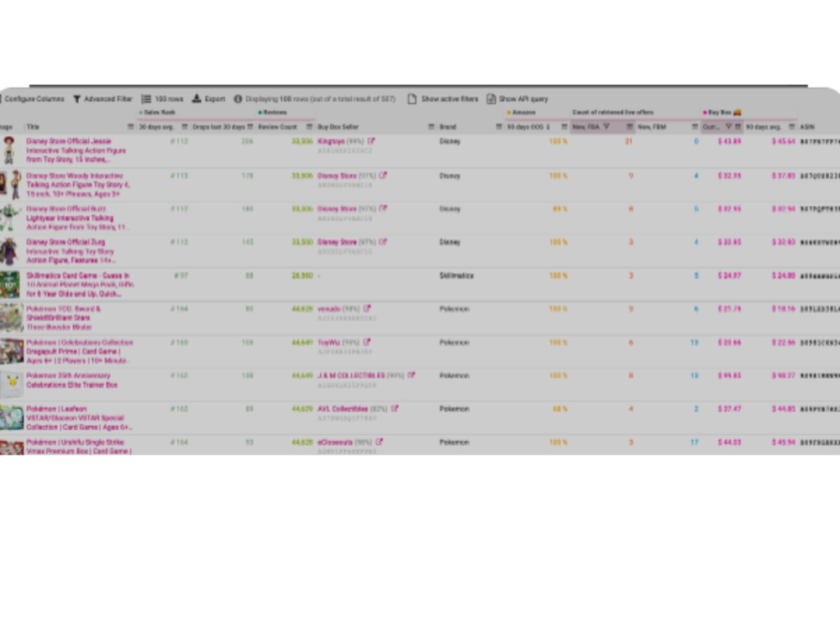The width and height of the screenshot is (840, 630).
Task: Click Show active filters label
Action: point(449,99)
